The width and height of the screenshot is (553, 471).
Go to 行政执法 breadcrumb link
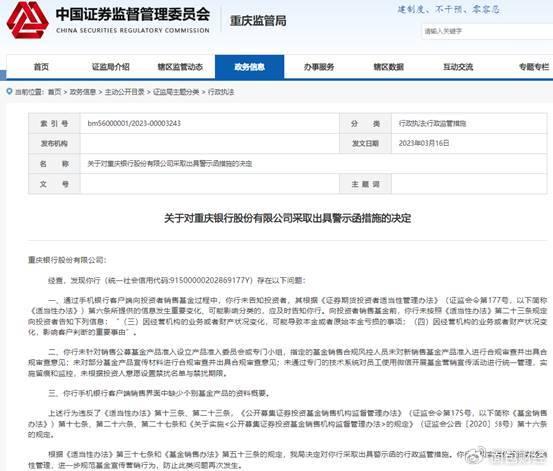[x=221, y=92]
